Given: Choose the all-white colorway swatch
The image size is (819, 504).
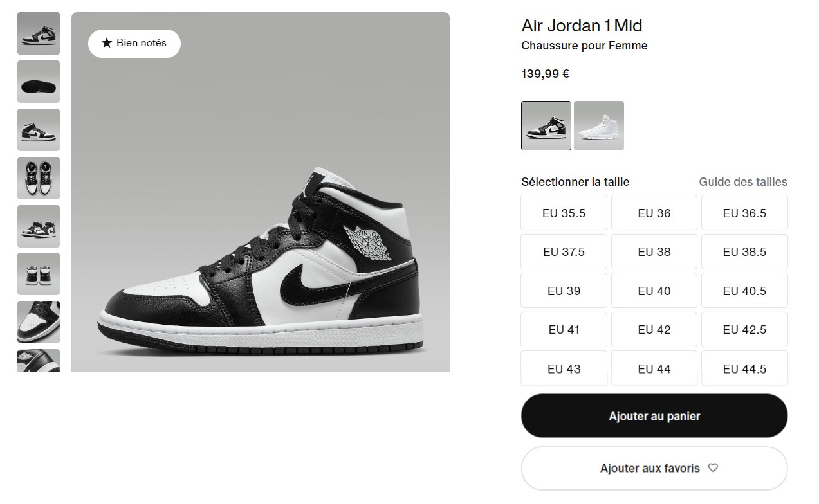Looking at the screenshot, I should (599, 125).
